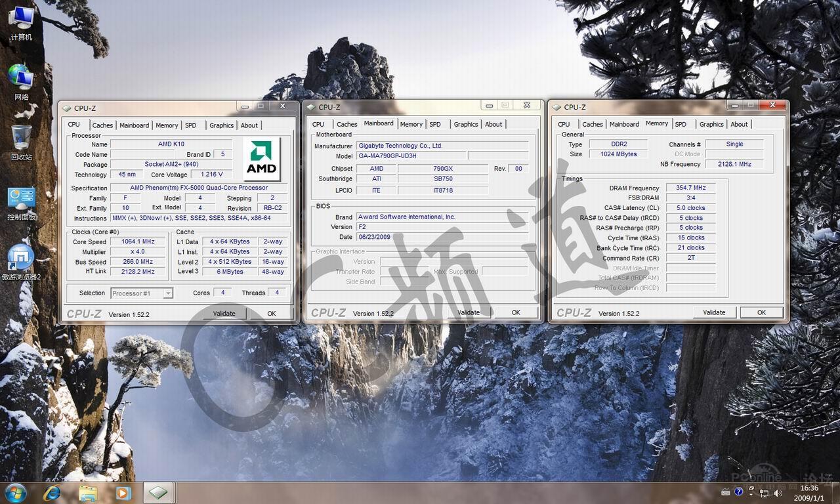Open About tab in left CPU-Z window
The width and height of the screenshot is (840, 504).
tap(249, 125)
